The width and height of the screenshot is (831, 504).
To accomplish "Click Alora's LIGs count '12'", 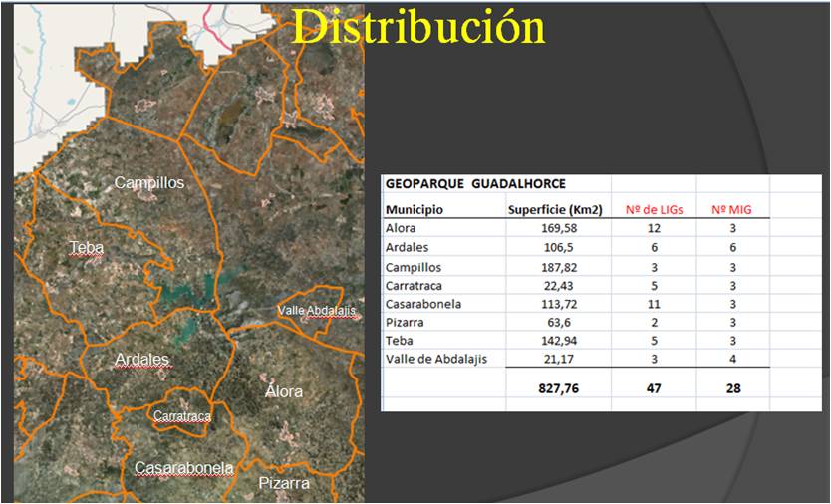I will (654, 228).
